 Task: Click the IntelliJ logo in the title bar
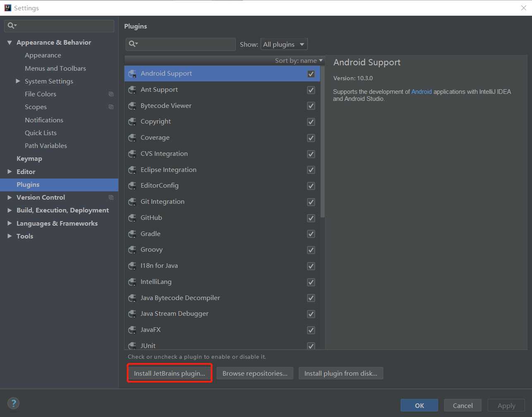click(x=7, y=8)
